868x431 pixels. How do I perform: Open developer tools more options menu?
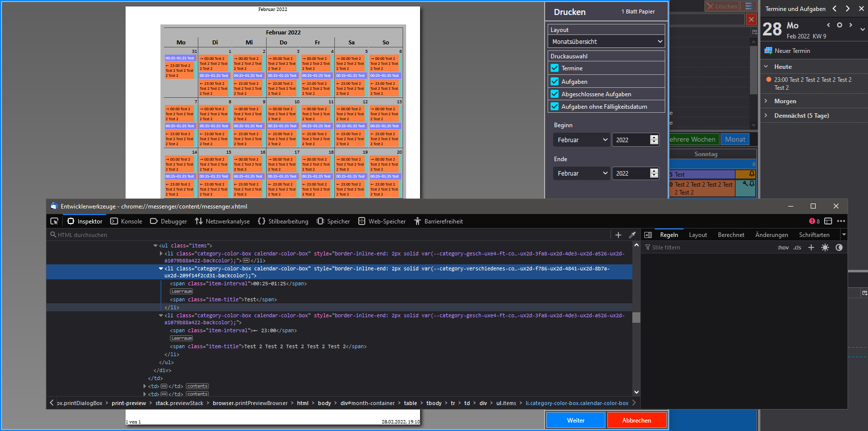click(841, 221)
